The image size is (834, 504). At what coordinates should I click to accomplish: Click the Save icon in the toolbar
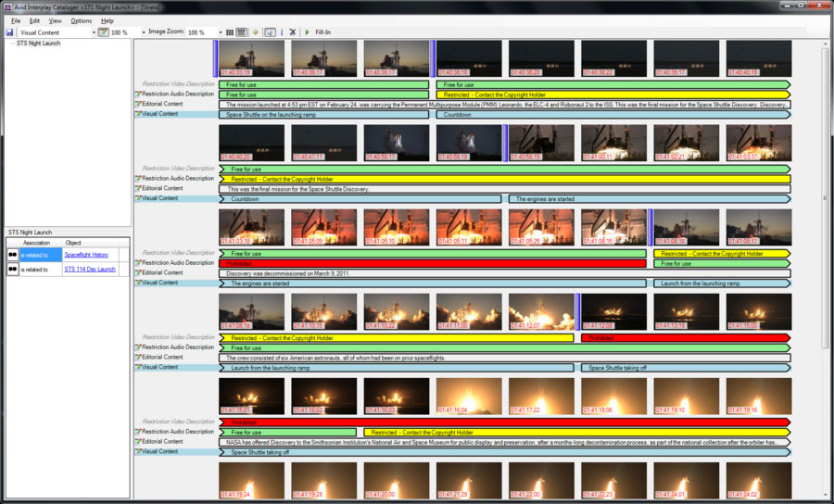pyautogui.click(x=9, y=32)
